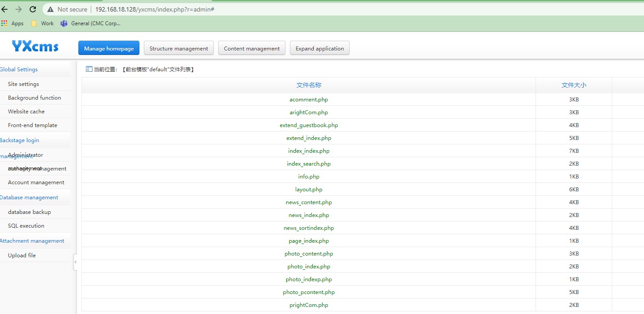Click the browser back arrow

coord(4,9)
